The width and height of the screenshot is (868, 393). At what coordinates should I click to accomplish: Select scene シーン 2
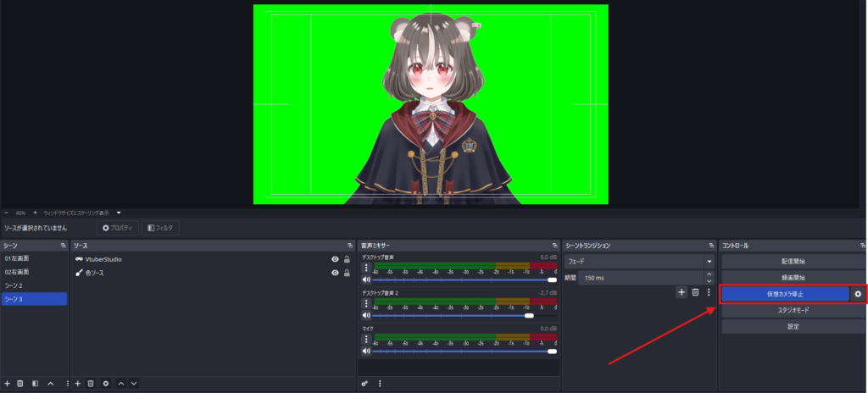34,285
